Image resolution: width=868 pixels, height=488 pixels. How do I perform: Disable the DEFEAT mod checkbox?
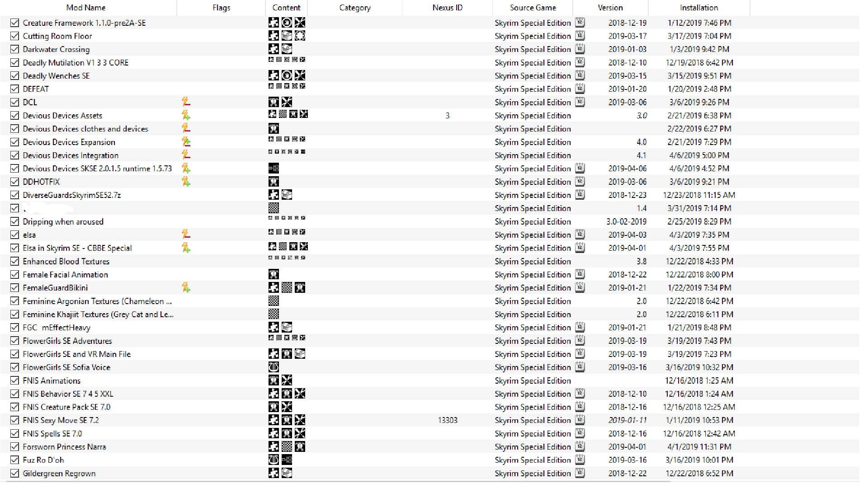click(14, 89)
